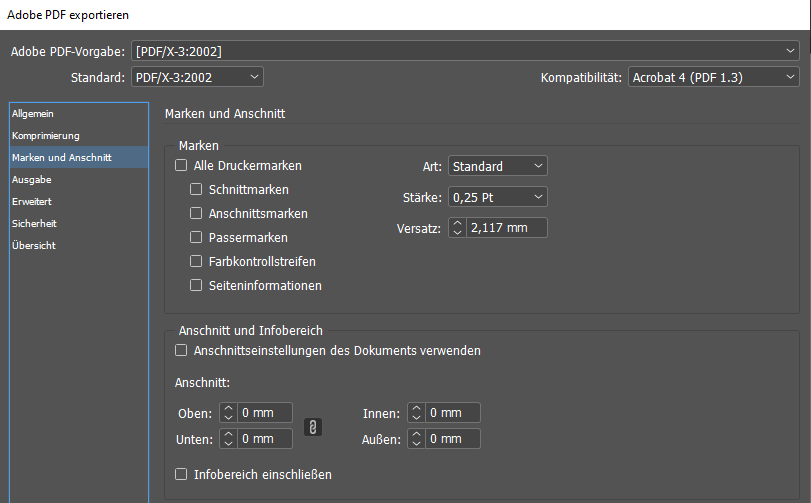Viewport: 811px width, 503px height.
Task: Expand the Kompatibilität dropdown
Action: (714, 77)
